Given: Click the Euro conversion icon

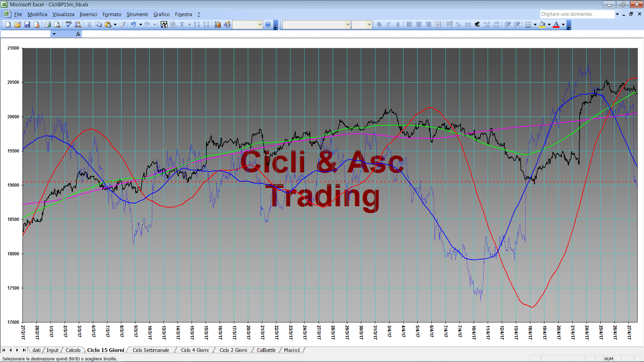Looking at the screenshot, I should click(x=164, y=24).
